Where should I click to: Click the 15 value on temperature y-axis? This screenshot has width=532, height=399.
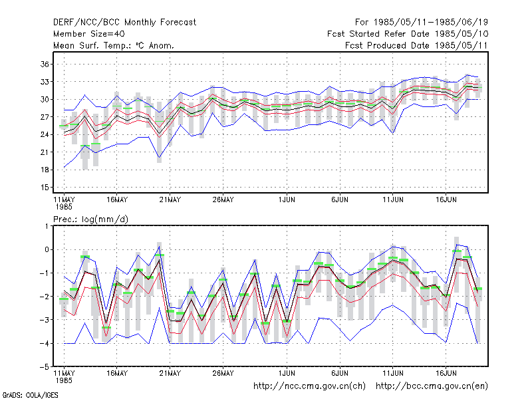click(45, 188)
